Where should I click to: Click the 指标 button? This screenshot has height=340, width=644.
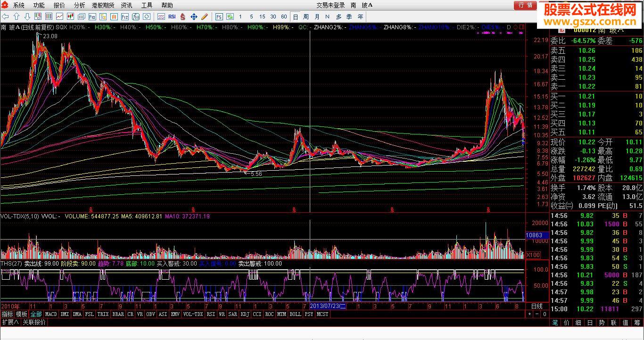point(8,314)
